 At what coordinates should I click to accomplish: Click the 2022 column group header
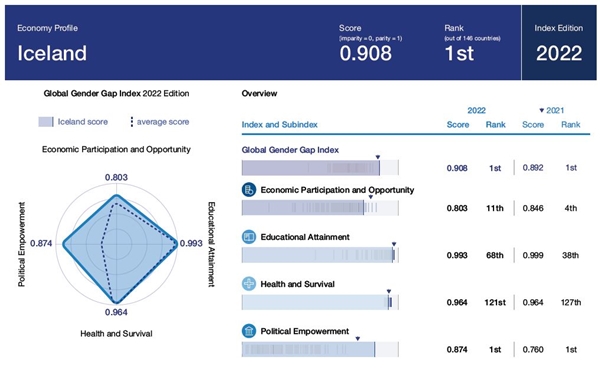[x=476, y=111]
